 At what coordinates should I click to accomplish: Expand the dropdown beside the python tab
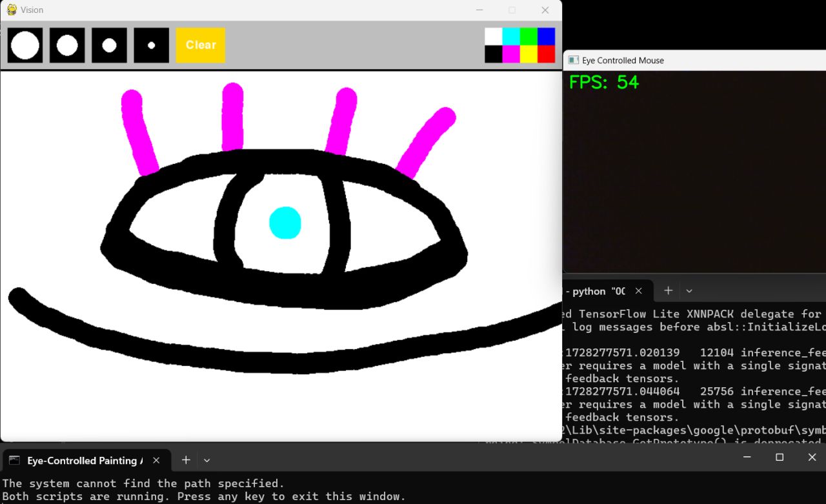[x=689, y=291]
